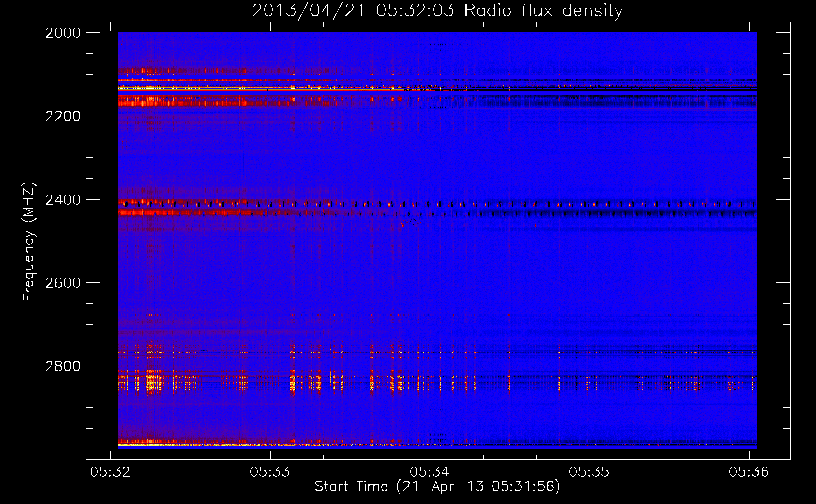Click the 'Start Time (21-Apr-13 05:31:56)' label
Screen dimensions: 816x504
(437, 487)
